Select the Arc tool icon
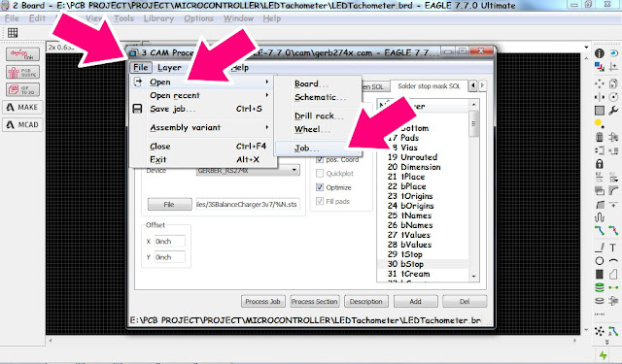622x364 pixels. pyautogui.click(x=613, y=260)
